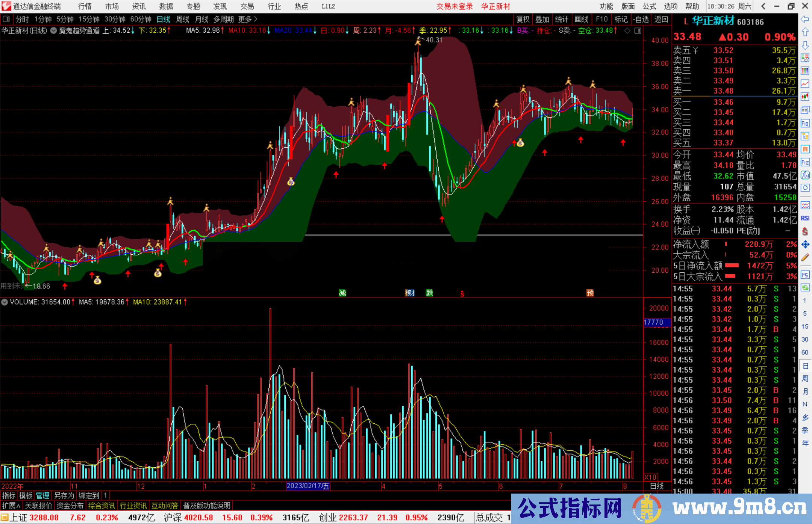
Task: Click the F12 sidebar icon
Action: (x=805, y=162)
